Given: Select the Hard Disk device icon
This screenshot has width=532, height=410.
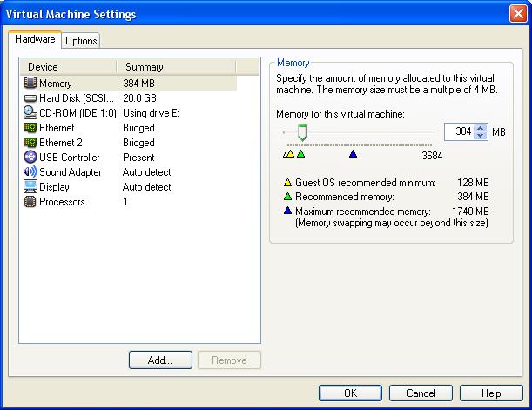Looking at the screenshot, I should (30, 97).
